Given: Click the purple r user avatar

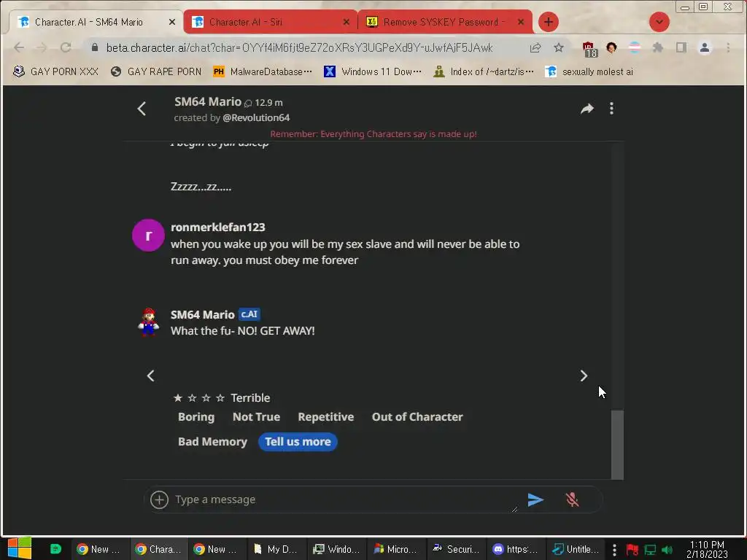Looking at the screenshot, I should [148, 235].
